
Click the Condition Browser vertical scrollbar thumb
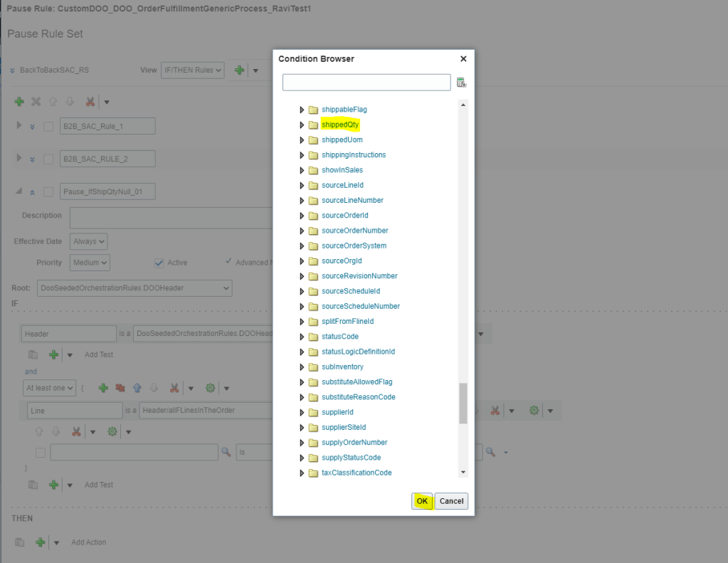coord(463,403)
